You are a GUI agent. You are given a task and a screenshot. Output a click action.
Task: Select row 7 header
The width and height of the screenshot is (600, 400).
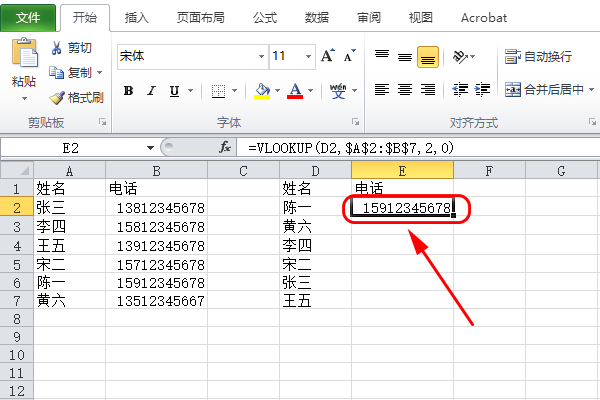(17, 300)
